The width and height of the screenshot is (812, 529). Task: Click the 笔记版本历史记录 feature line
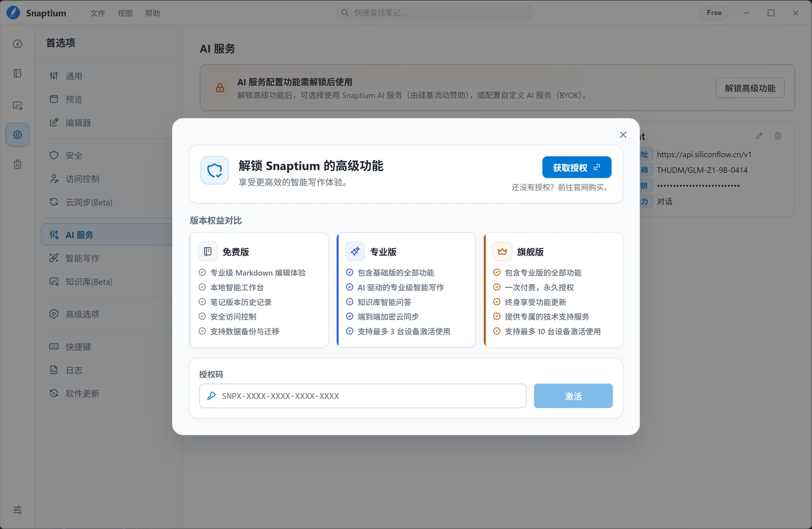tap(241, 302)
